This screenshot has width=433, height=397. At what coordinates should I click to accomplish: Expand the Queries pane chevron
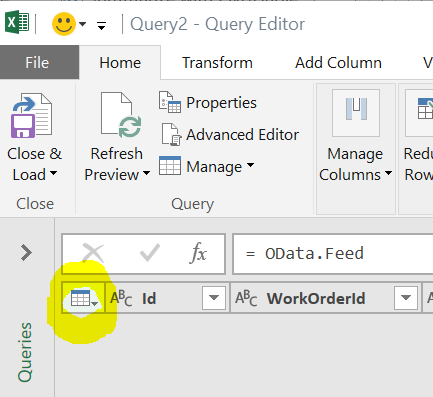26,253
